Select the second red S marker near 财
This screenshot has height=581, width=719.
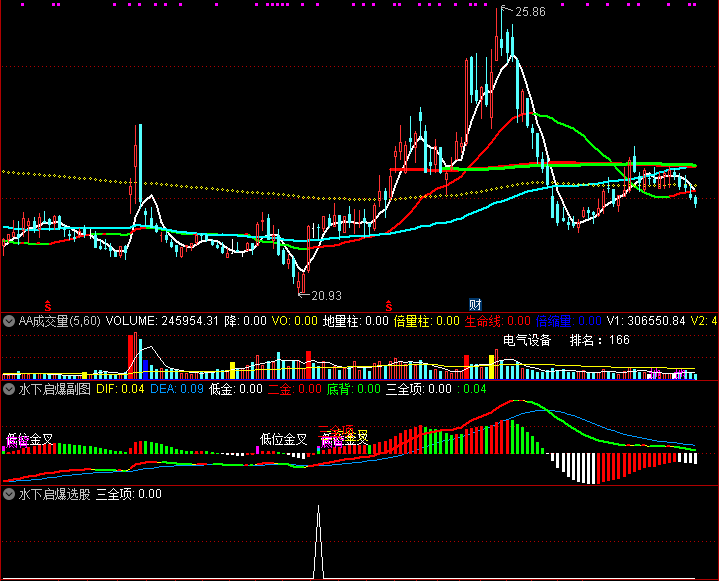click(x=388, y=305)
